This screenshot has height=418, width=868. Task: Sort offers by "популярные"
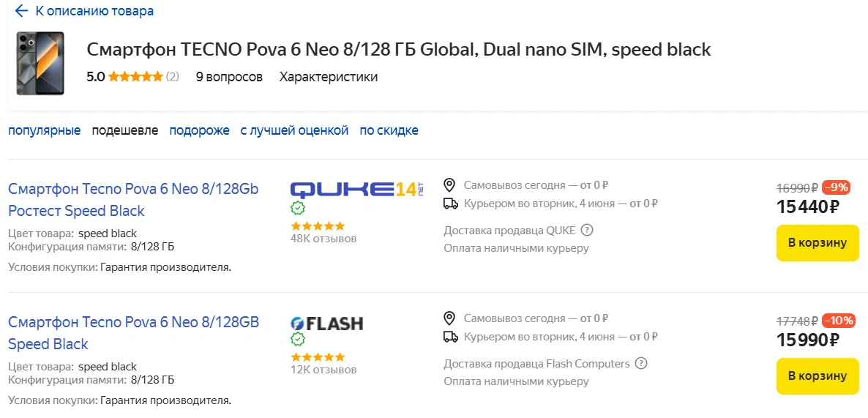pos(44,130)
